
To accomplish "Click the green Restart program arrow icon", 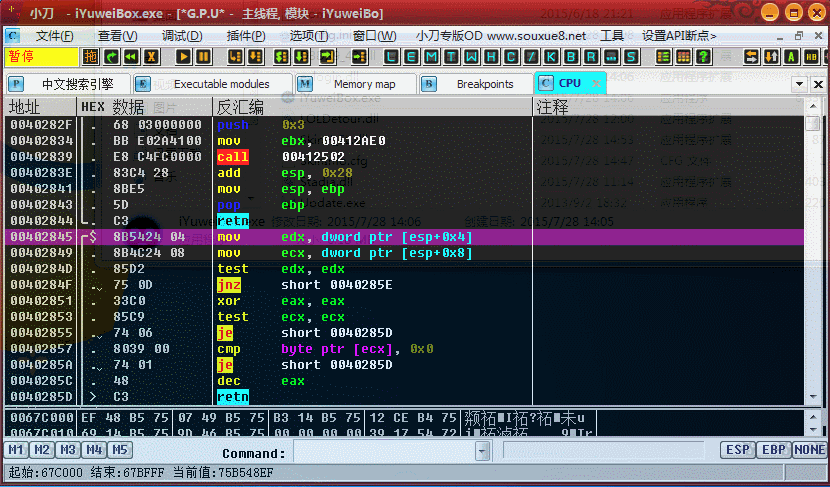I will click(111, 57).
